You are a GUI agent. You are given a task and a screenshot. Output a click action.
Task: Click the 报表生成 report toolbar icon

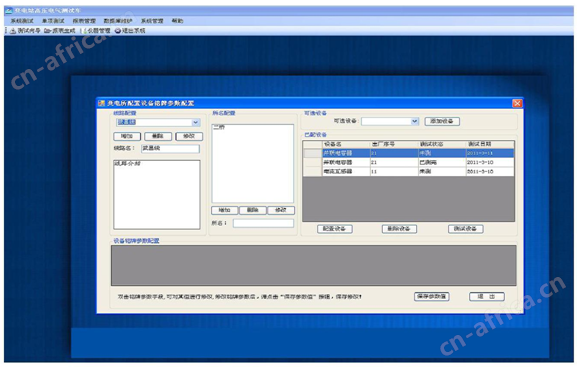(x=47, y=31)
